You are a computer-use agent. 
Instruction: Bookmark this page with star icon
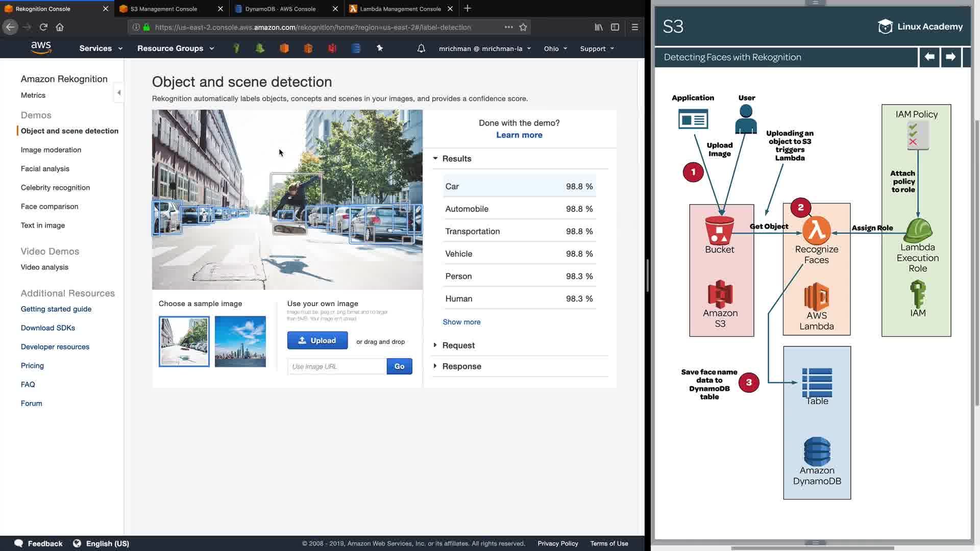pyautogui.click(x=523, y=27)
